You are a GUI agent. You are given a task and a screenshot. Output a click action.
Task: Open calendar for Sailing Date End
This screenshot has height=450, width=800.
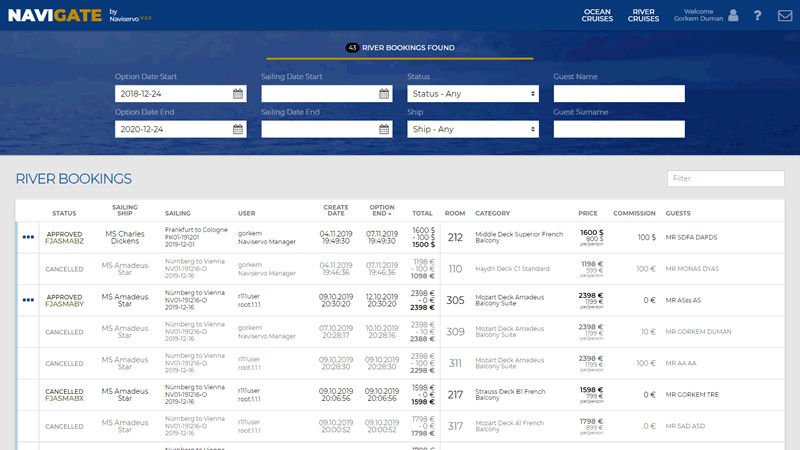[384, 129]
